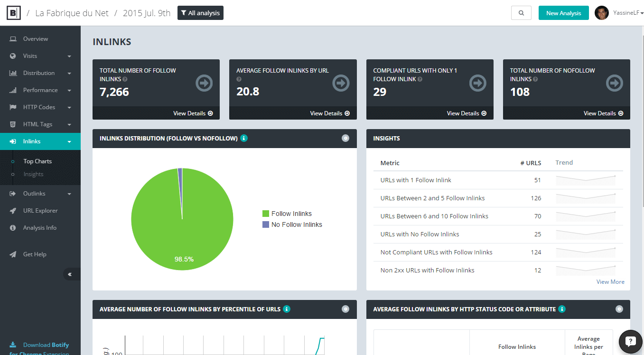
Task: Collapse the sidebar with double-chevron button
Action: pyautogui.click(x=70, y=274)
